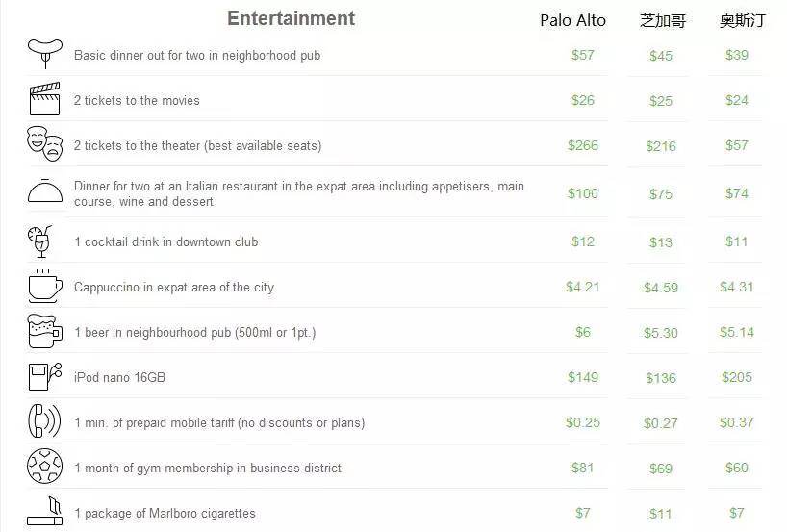Click the sausage pub dinner icon
Screen dimensions: 787x532
[45, 54]
